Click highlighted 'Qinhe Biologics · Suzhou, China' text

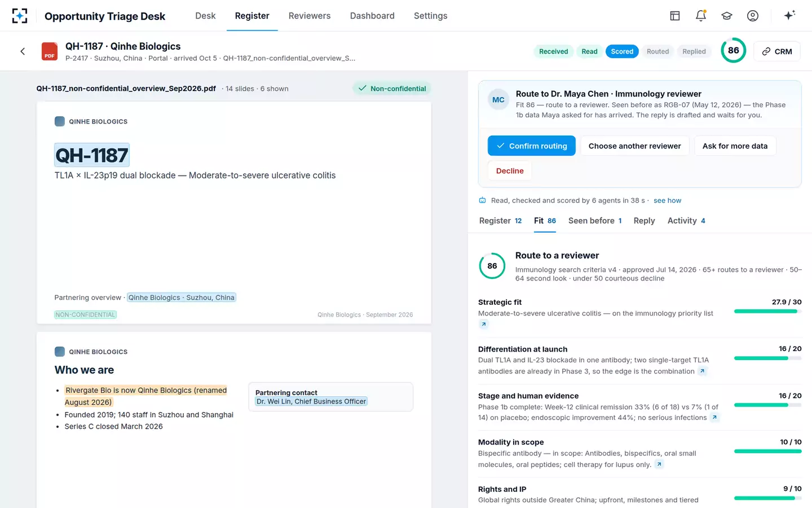[x=181, y=297]
